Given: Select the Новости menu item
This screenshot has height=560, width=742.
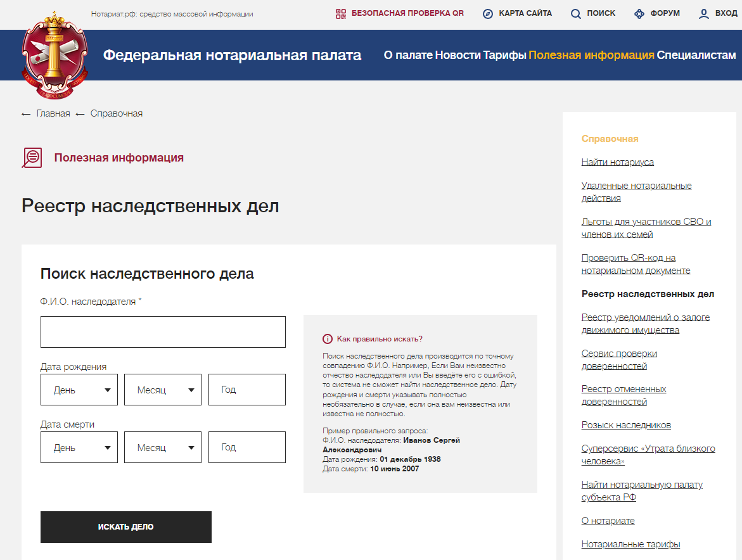Looking at the screenshot, I should point(457,55).
